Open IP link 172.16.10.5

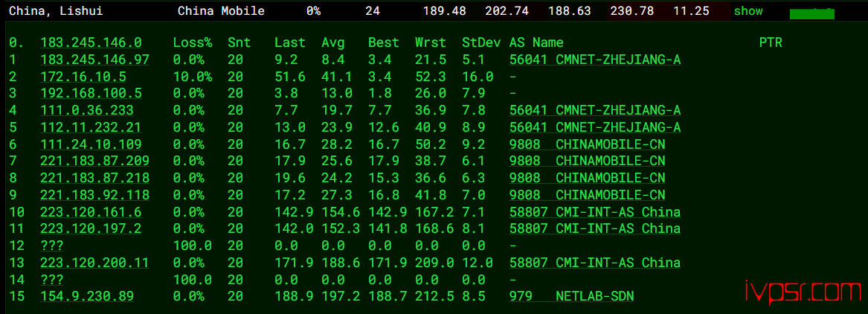tap(83, 77)
